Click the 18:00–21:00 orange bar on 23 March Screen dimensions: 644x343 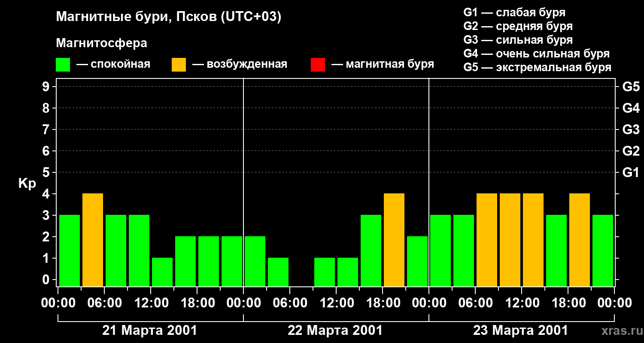coord(580,240)
